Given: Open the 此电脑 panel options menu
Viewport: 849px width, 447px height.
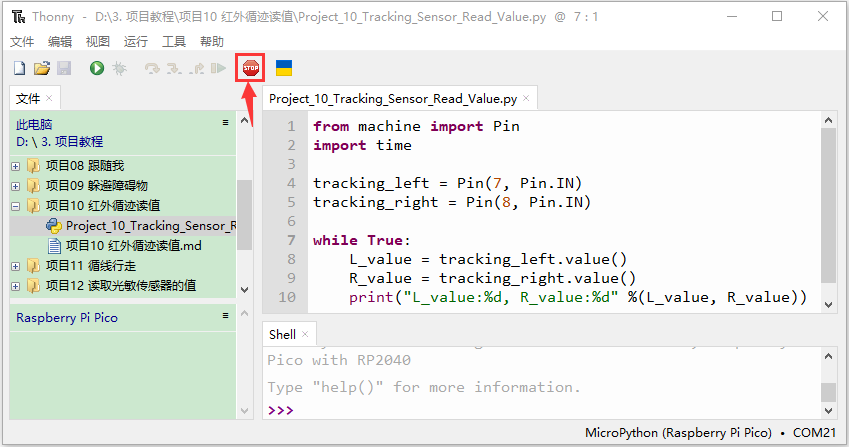Looking at the screenshot, I should pyautogui.click(x=225, y=123).
